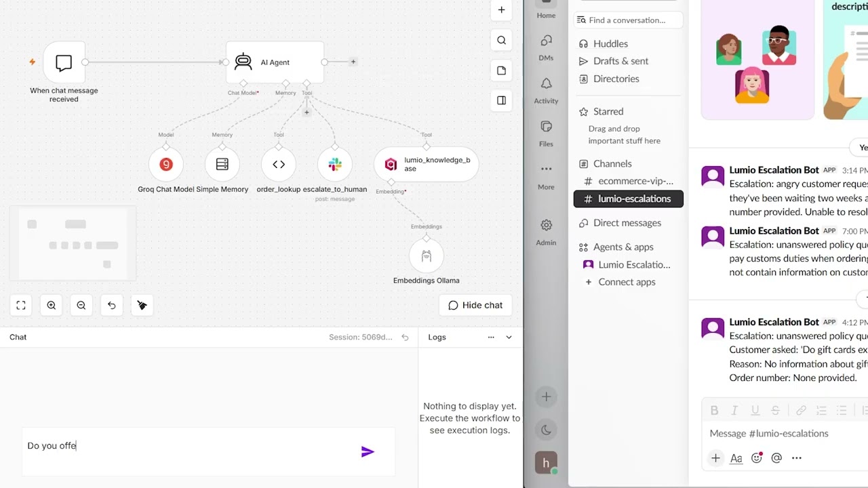Click the add node plus button in canvas toolbar

pos(501,10)
